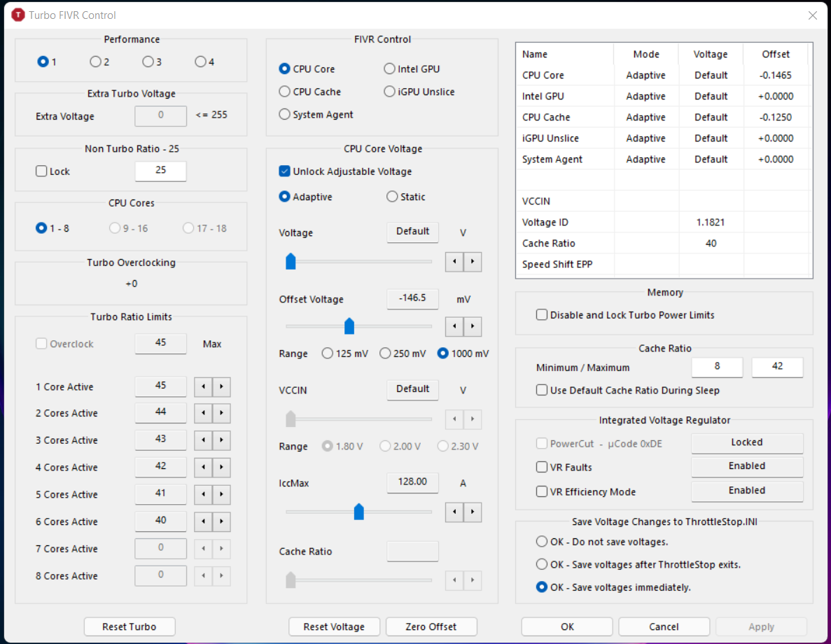
Task: Click the Voltage right arrow button
Action: tap(473, 261)
